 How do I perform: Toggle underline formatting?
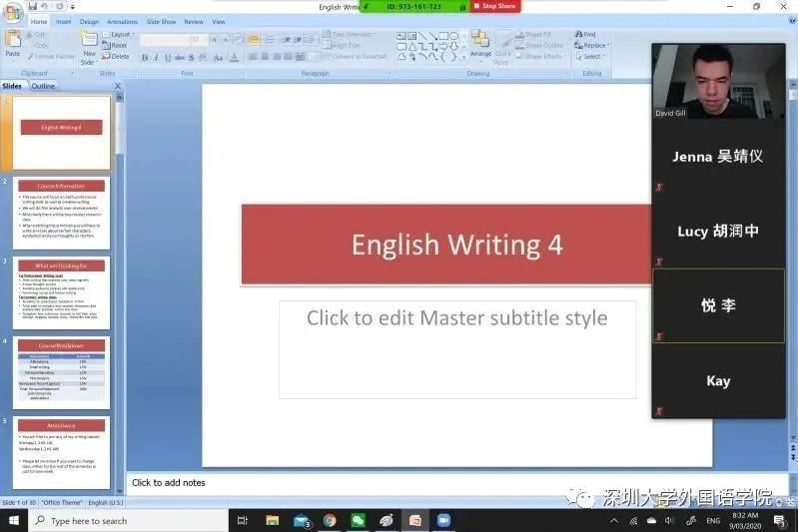(x=168, y=58)
